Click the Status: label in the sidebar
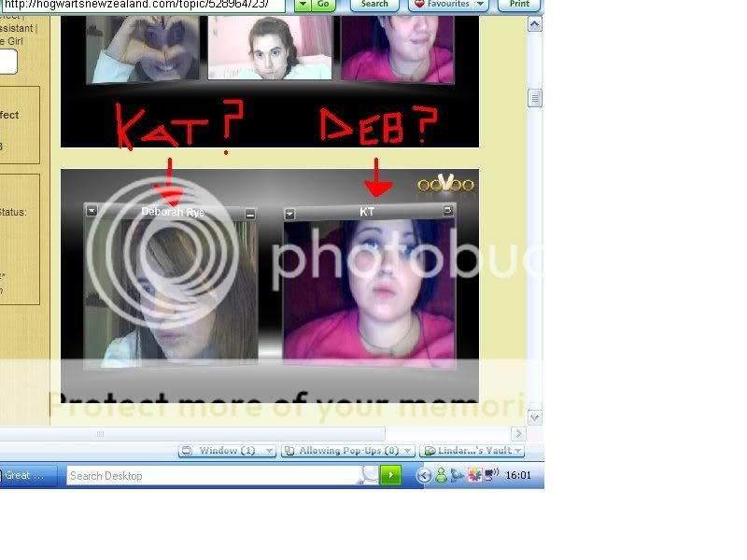747x560 pixels. tap(13, 213)
